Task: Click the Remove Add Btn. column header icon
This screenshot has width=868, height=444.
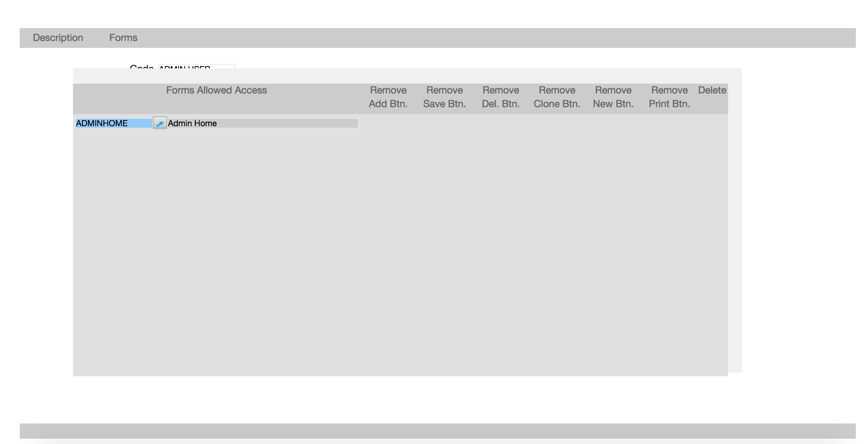Action: click(388, 97)
